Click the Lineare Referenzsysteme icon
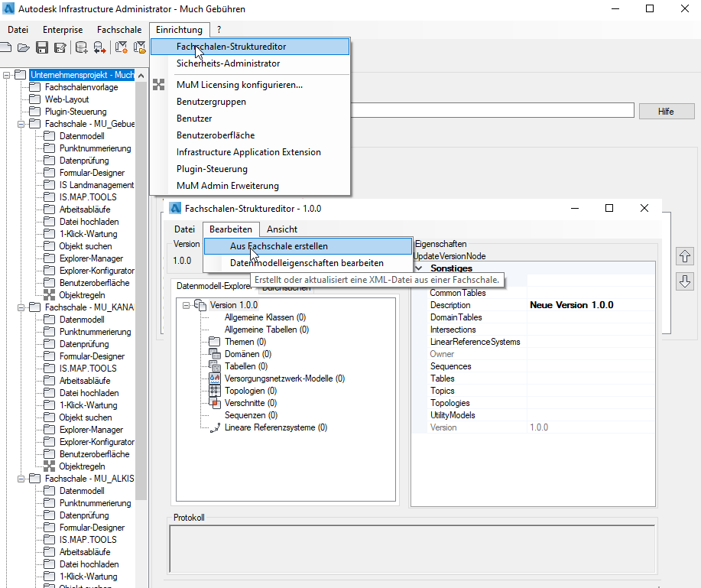701x588 pixels. [x=215, y=427]
